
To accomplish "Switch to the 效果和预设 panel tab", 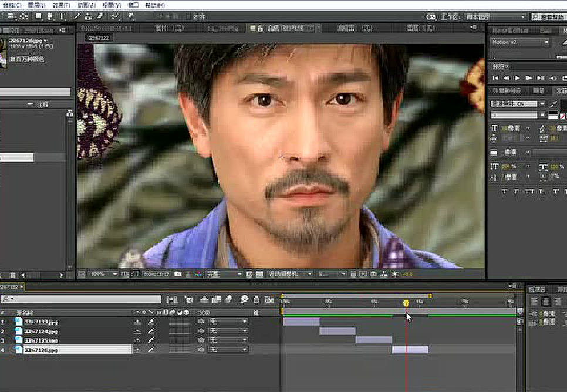I will (507, 91).
